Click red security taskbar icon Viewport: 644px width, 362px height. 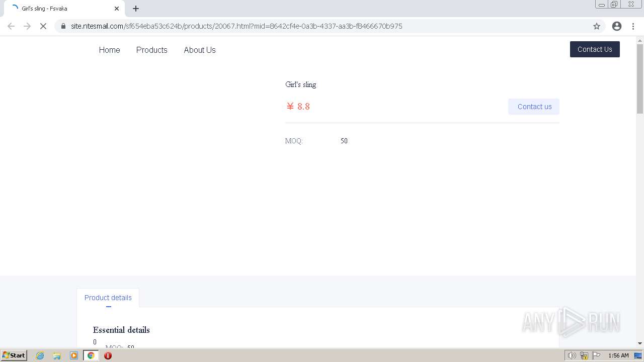108,355
